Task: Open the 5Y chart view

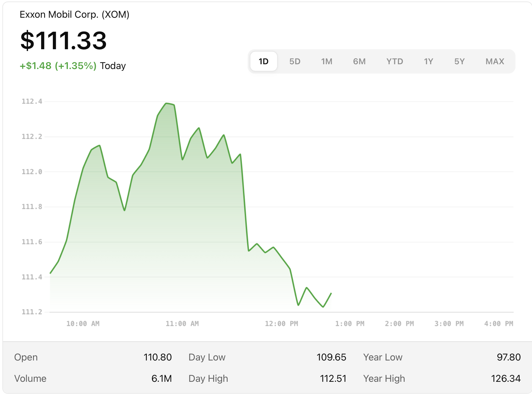Action: point(459,62)
